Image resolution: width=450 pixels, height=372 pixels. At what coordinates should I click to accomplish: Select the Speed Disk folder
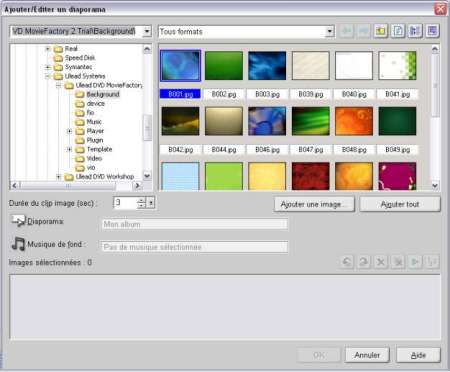point(80,58)
